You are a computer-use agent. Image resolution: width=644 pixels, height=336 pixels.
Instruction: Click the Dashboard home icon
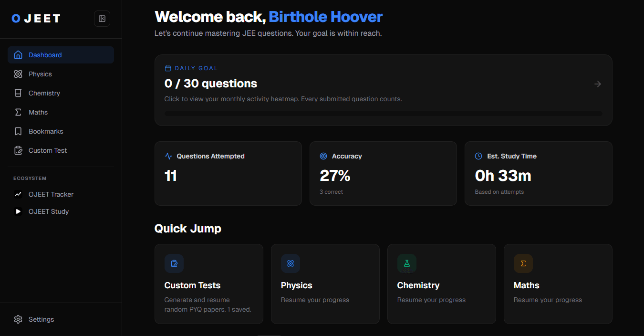point(18,55)
